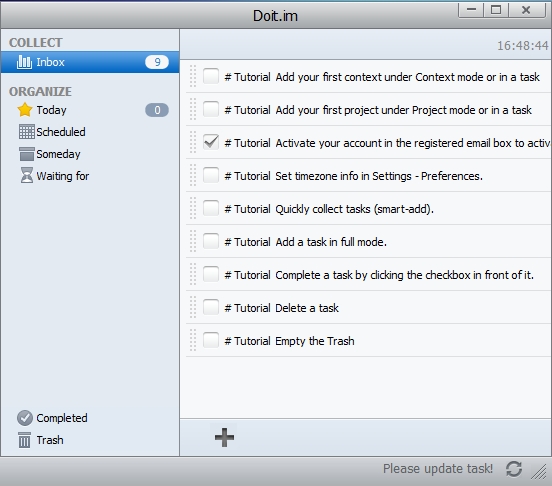Select task text 'Delete a task'
Viewport: 552px width, 486px height.
click(x=307, y=308)
